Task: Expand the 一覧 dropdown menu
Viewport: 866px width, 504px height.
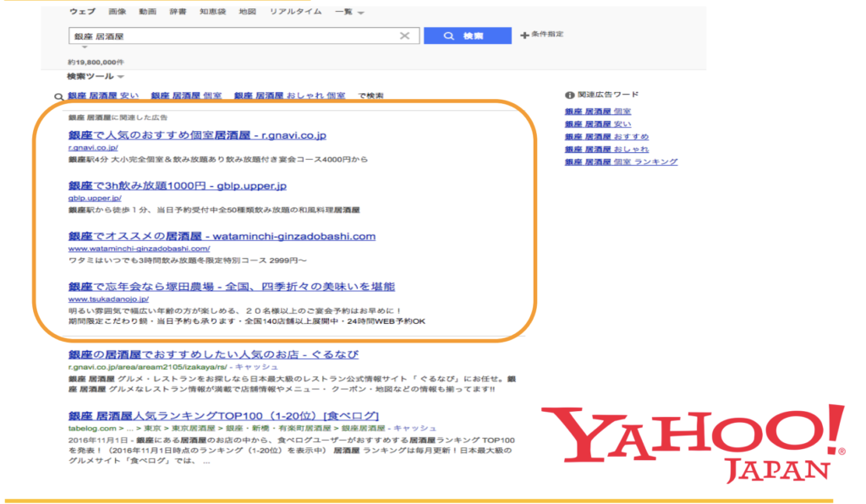Action: pyautogui.click(x=349, y=13)
